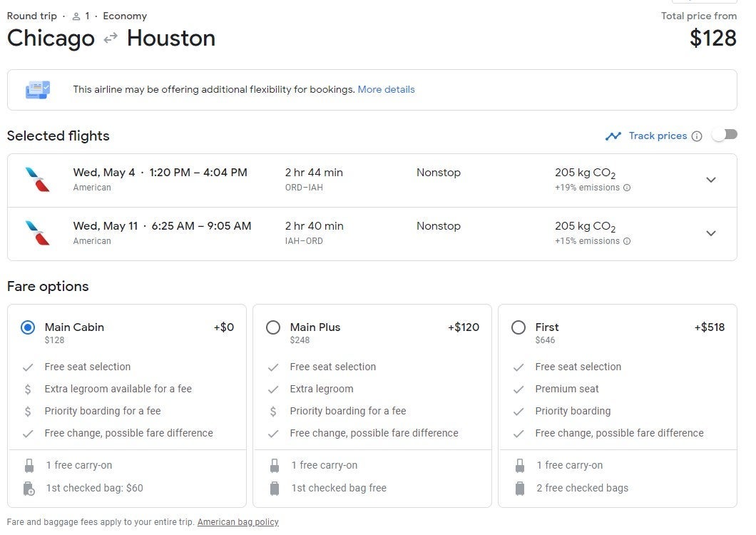This screenshot has height=535, width=756.
Task: Click the passenger count person icon
Action: (76, 16)
